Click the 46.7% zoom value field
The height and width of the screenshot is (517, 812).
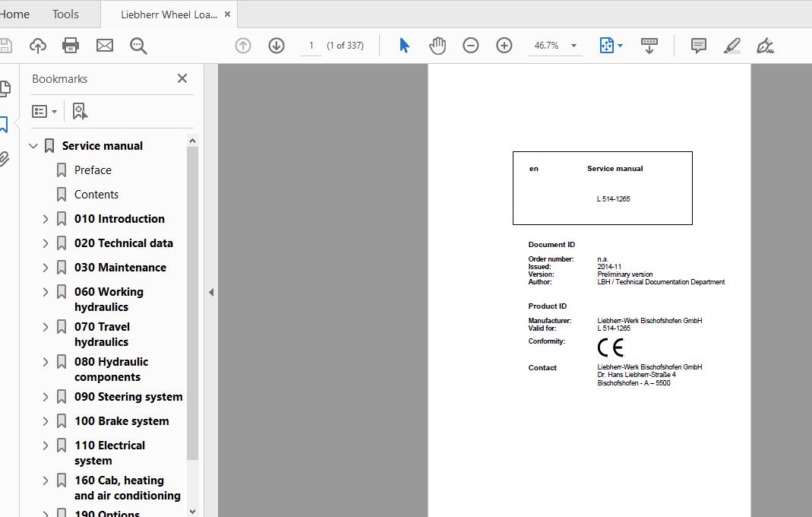(547, 46)
